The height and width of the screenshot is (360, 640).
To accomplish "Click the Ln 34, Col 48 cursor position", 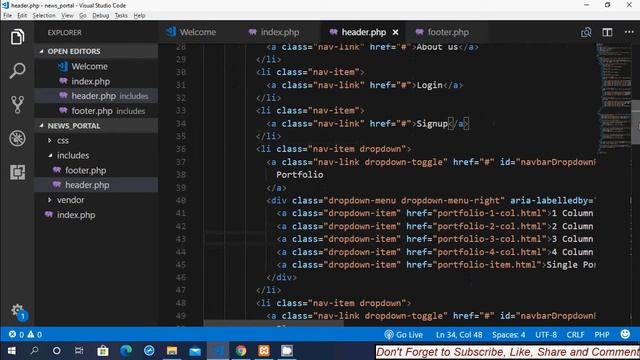I will click(x=459, y=335).
